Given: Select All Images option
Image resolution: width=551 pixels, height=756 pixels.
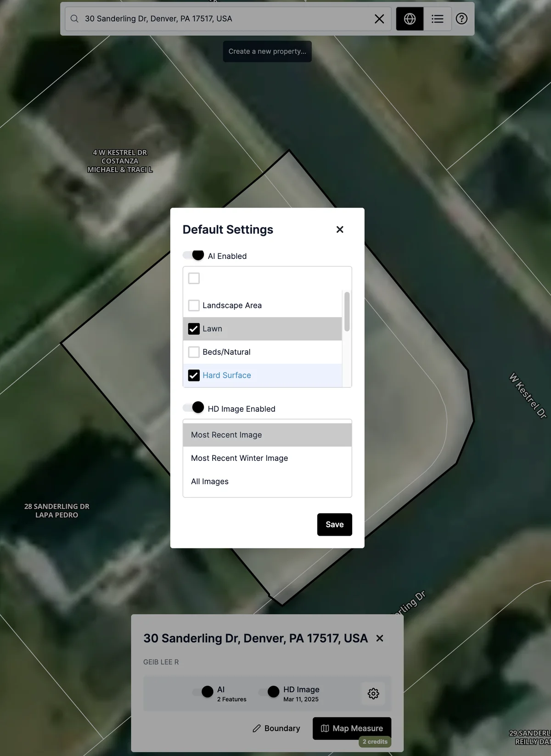Looking at the screenshot, I should point(267,482).
